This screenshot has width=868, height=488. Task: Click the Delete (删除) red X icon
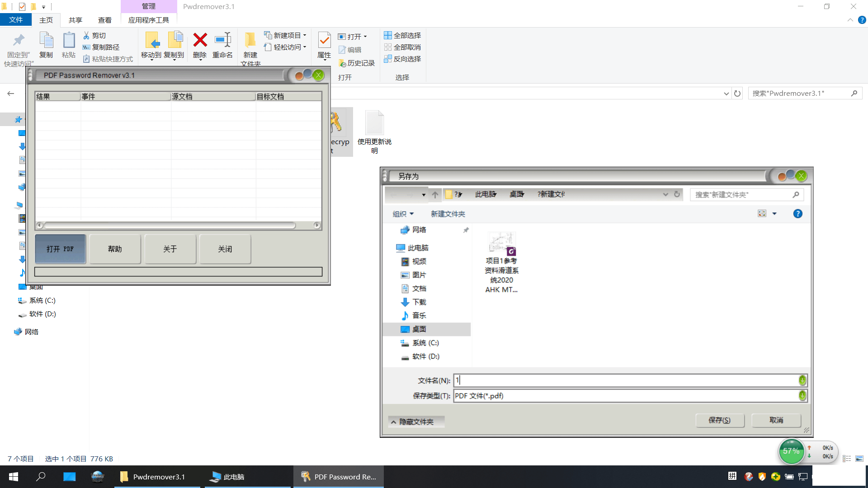pos(200,40)
